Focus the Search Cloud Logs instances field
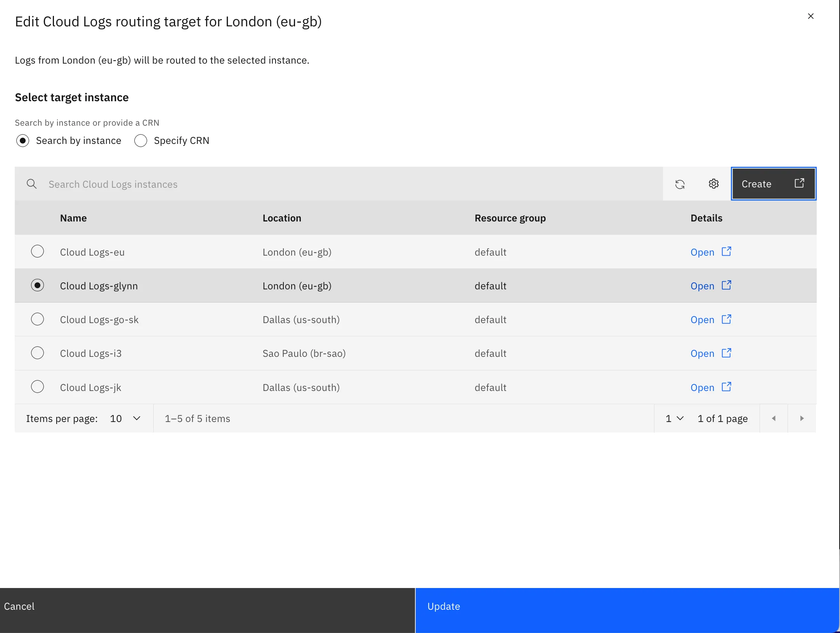The image size is (840, 633). tap(339, 184)
